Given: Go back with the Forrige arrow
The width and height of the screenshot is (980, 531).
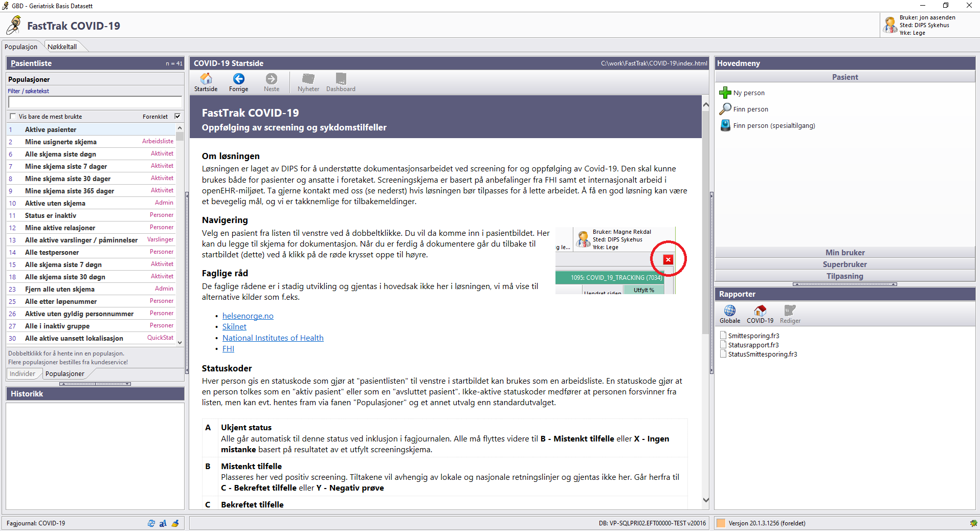Looking at the screenshot, I should coord(238,79).
